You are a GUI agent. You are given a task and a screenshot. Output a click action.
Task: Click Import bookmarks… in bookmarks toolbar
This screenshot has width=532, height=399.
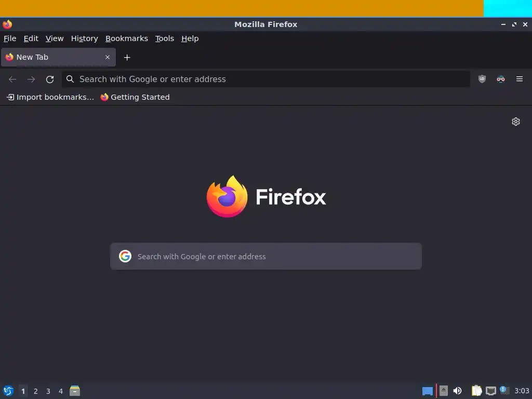[x=50, y=97]
